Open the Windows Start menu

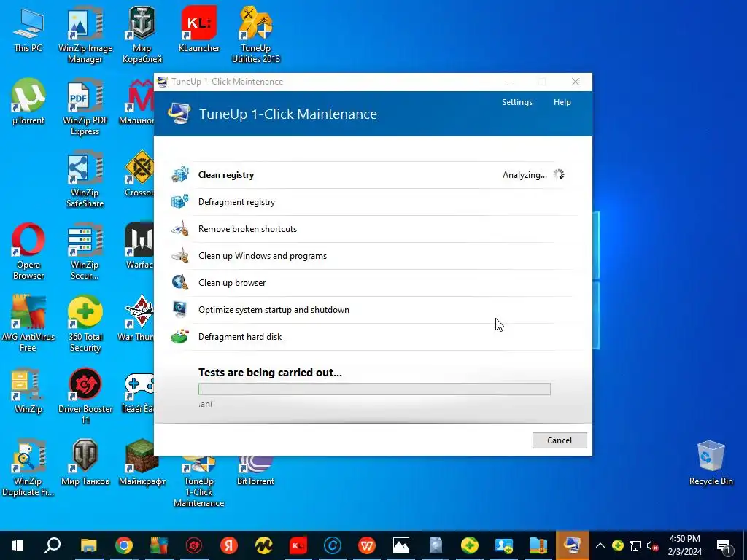click(18, 545)
